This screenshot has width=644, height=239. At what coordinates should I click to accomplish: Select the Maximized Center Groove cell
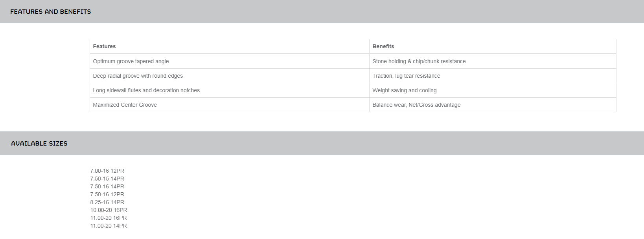125,105
